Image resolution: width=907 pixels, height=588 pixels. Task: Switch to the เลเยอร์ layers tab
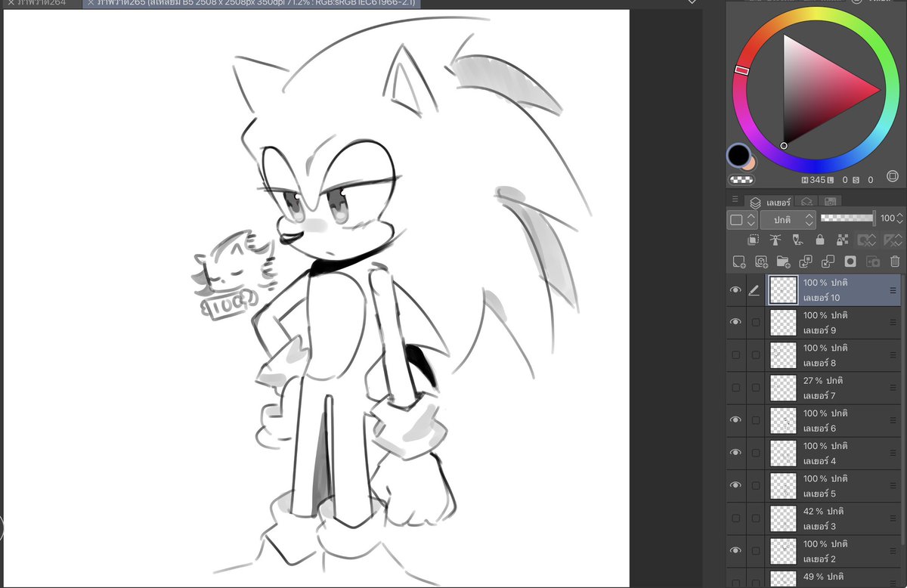769,202
